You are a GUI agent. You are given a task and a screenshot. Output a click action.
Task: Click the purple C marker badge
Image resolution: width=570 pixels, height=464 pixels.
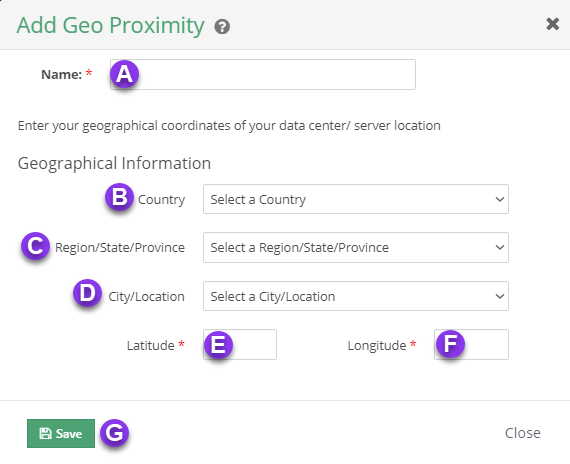coord(35,246)
